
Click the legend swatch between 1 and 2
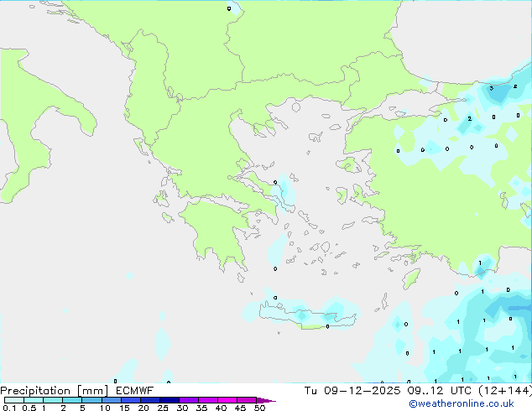[x=53, y=400]
